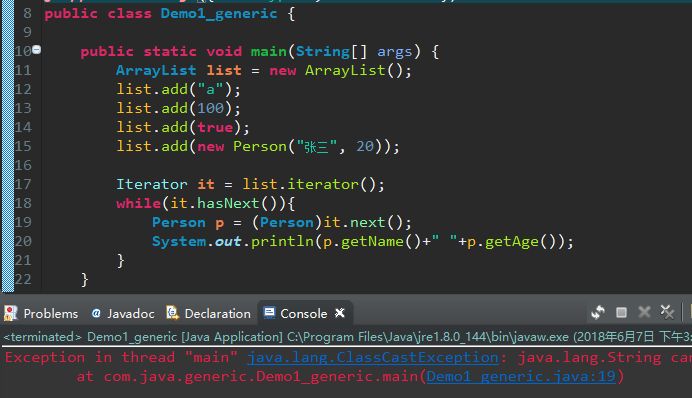
Task: Click line number 8 in the gutter
Action: 27,13
